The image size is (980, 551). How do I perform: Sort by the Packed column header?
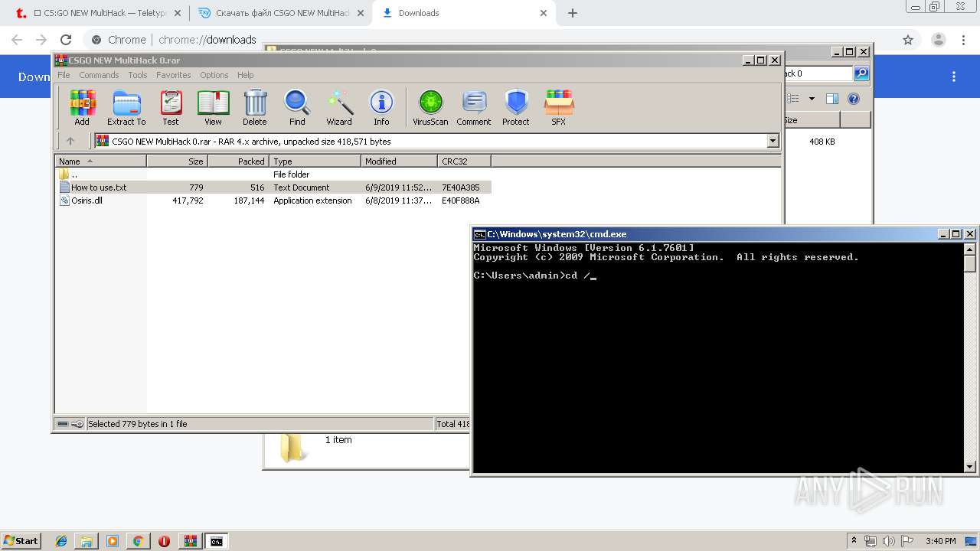point(238,161)
